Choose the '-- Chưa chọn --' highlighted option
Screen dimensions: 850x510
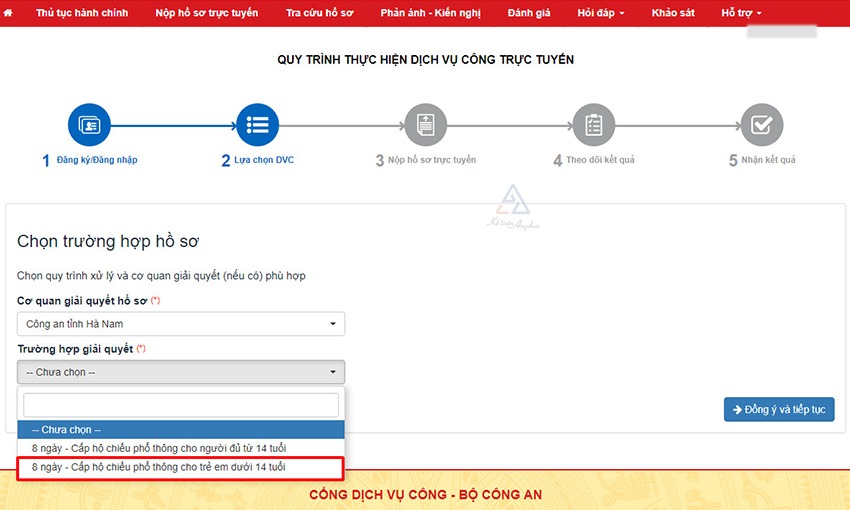point(181,429)
